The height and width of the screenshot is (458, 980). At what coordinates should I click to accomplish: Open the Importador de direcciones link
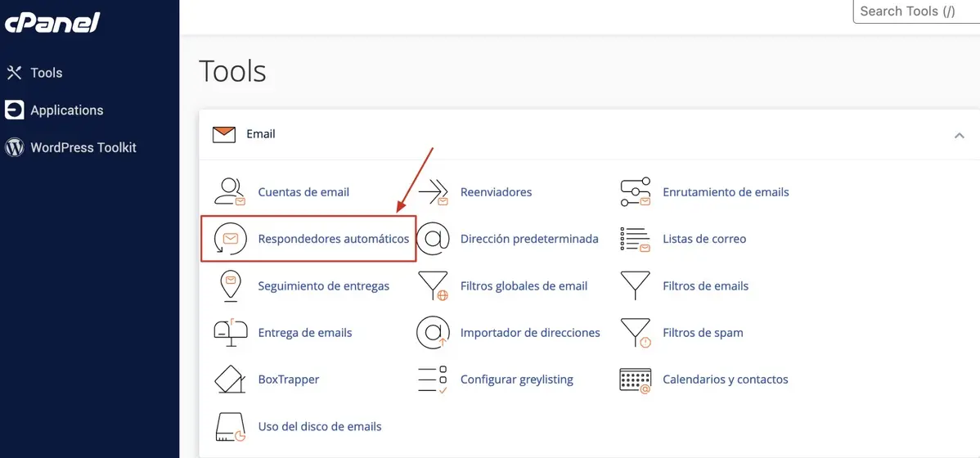click(530, 333)
